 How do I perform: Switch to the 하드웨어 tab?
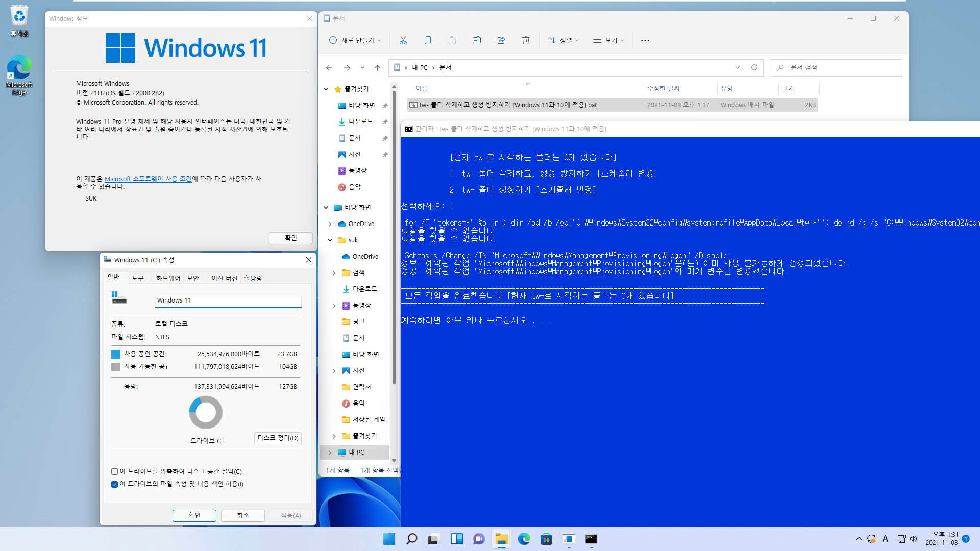pyautogui.click(x=168, y=278)
